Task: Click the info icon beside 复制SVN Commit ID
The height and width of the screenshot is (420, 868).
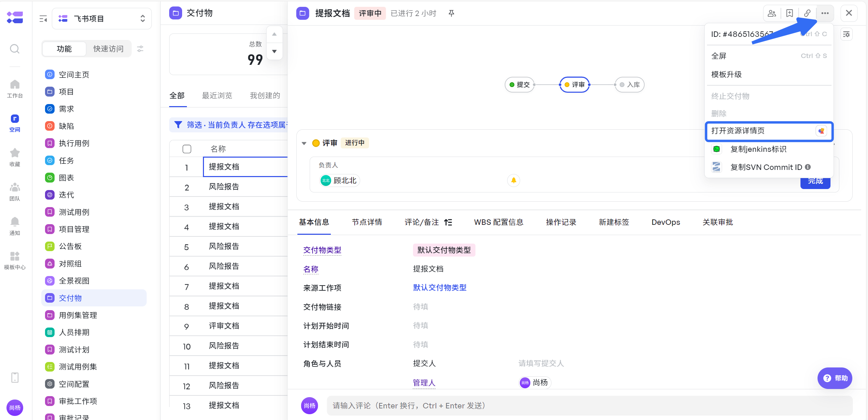Action: tap(808, 167)
